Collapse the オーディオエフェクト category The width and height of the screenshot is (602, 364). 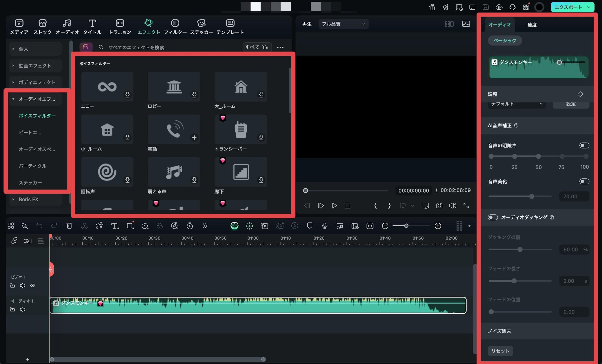coord(35,99)
